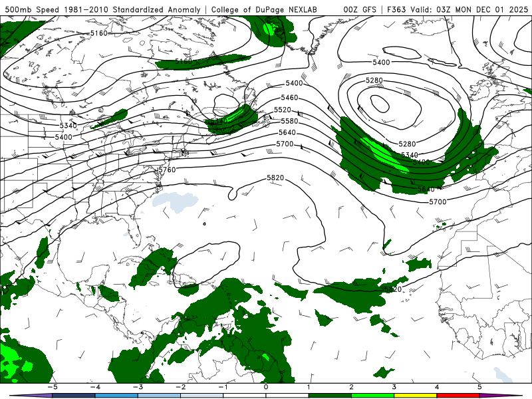Select the medium blue colorbar segment (-4 to -3)
532x399 pixels.
(x=116, y=396)
